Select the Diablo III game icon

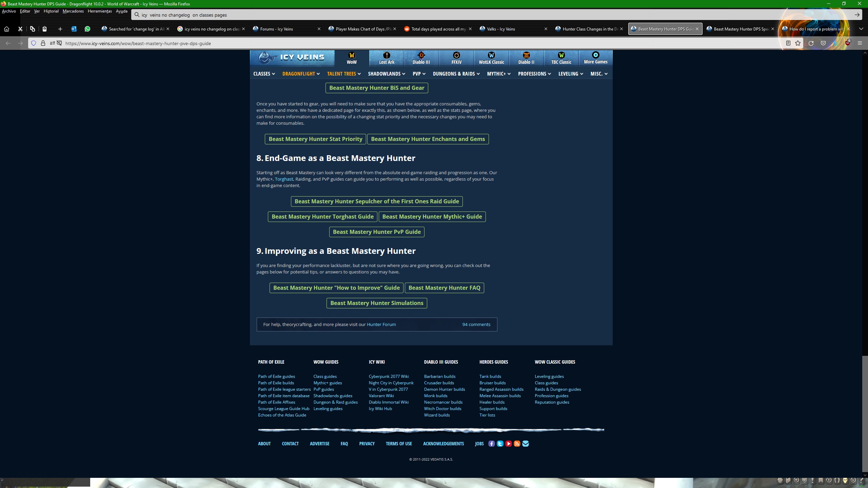tap(421, 58)
